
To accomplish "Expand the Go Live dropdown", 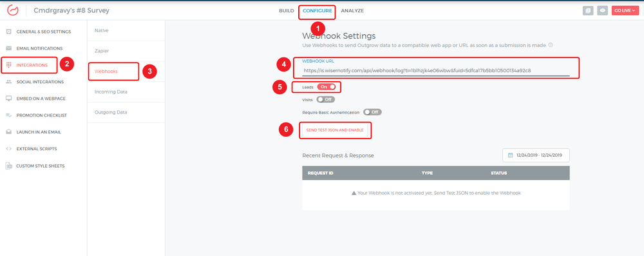I will pos(625,11).
